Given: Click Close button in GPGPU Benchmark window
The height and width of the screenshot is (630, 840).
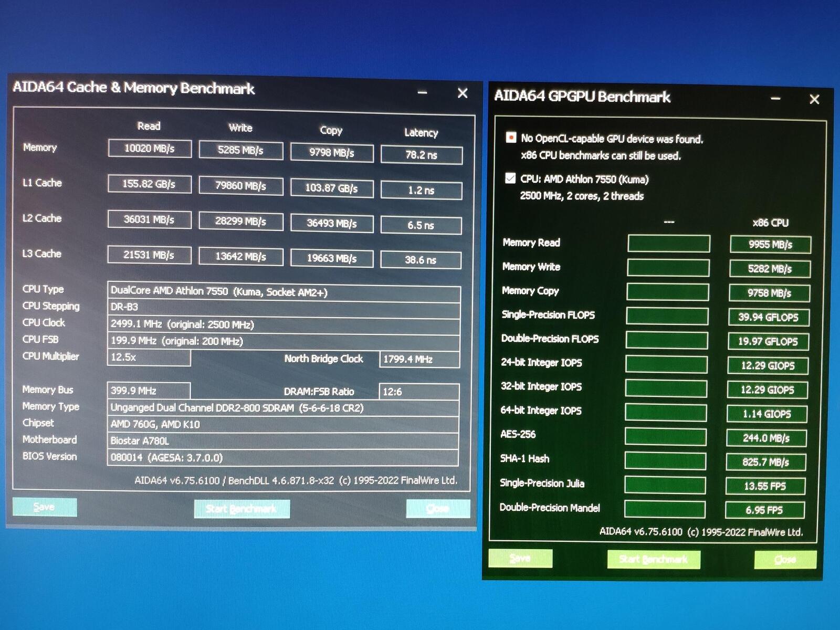Looking at the screenshot, I should coord(785,560).
